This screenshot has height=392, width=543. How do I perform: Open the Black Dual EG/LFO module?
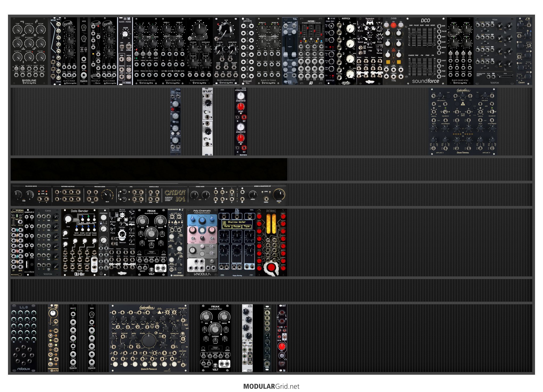146,51
